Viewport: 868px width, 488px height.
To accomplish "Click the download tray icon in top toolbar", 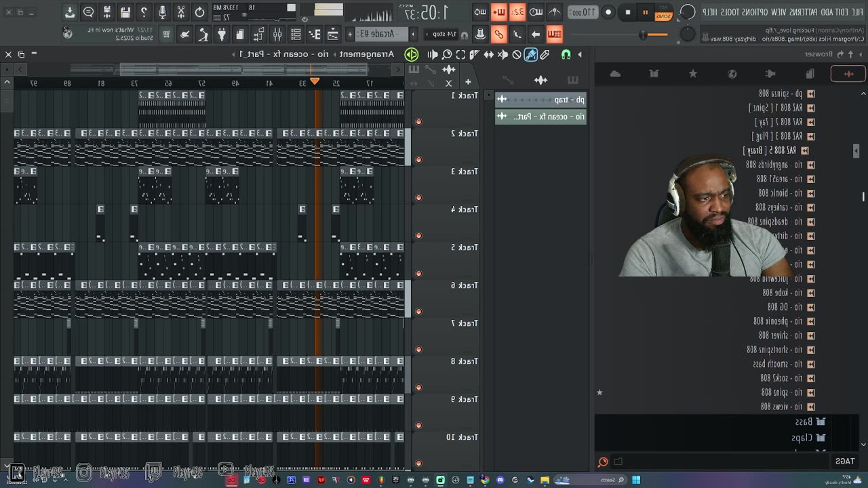I will [70, 12].
